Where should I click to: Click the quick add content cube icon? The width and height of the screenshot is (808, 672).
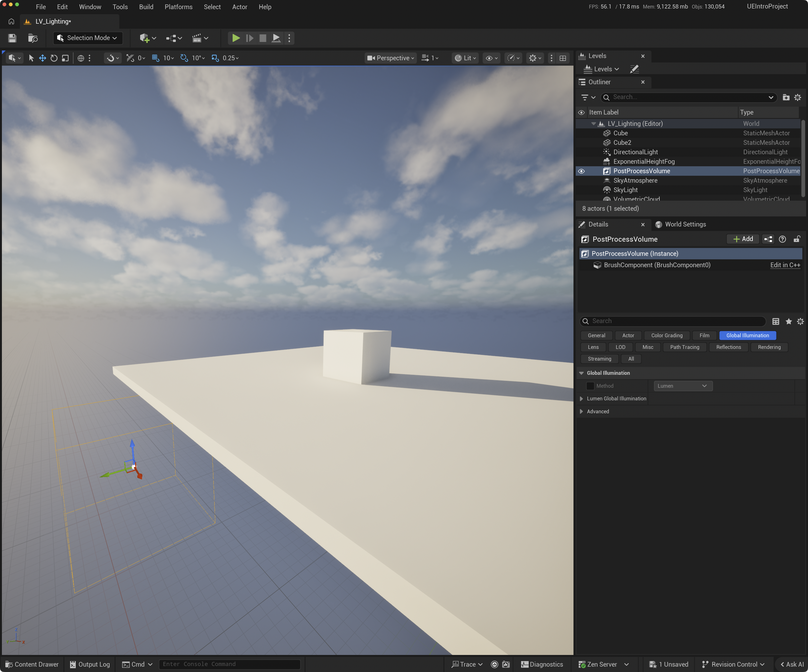148,38
